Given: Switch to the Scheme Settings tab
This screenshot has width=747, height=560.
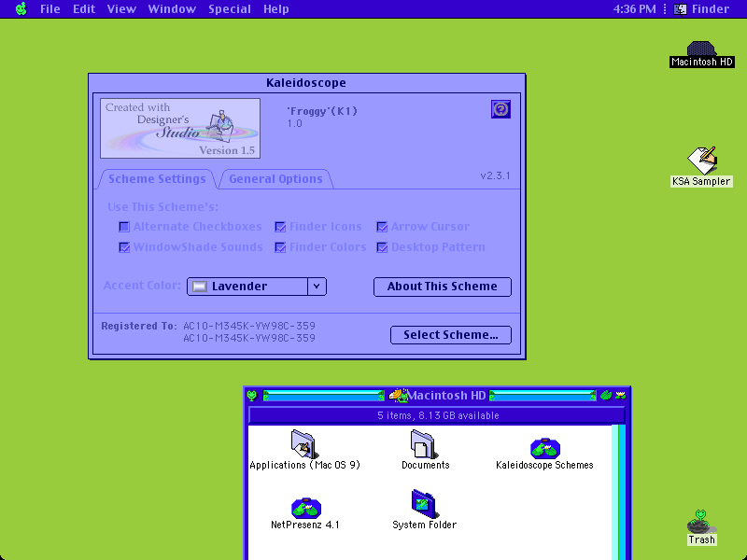Looking at the screenshot, I should 157,179.
